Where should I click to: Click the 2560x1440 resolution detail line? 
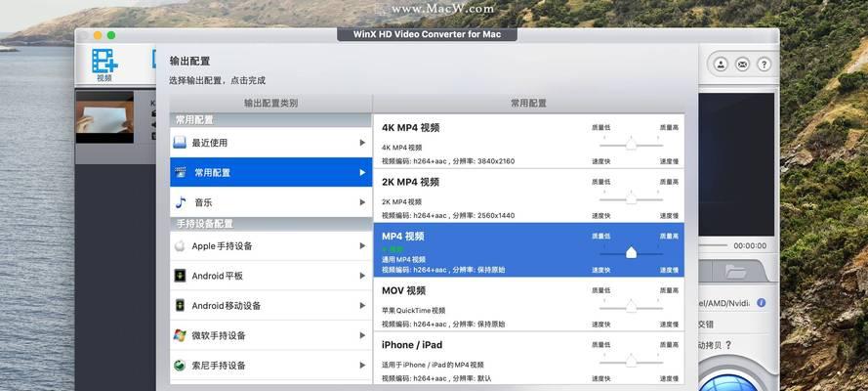point(448,215)
